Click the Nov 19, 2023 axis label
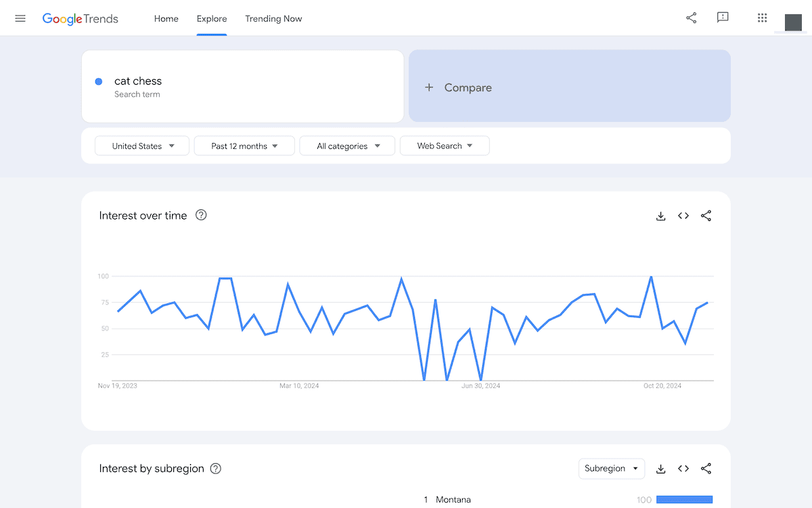Screen dimensions: 812x508 click(x=118, y=386)
